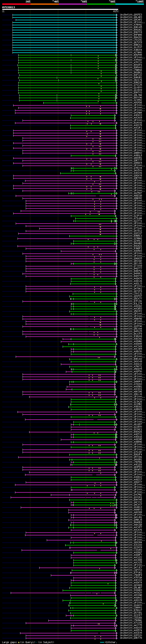Click UniRef100_B9GP85 label
The height and width of the screenshot is (644, 146).
pyautogui.click(x=131, y=55)
